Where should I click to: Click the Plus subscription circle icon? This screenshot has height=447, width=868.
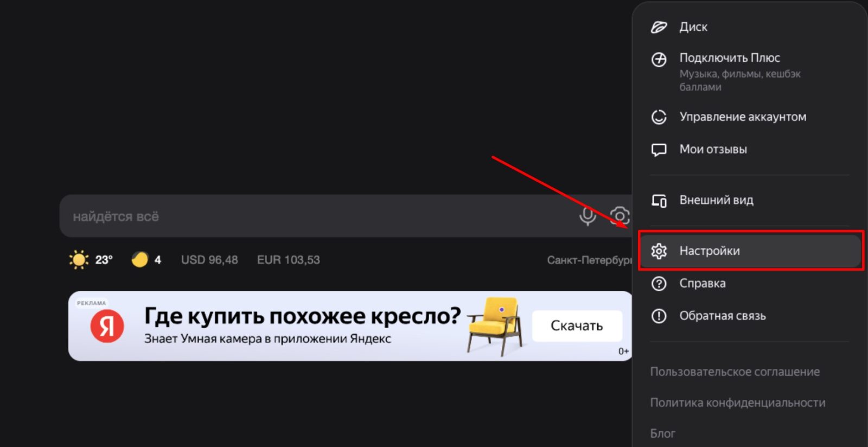[659, 59]
